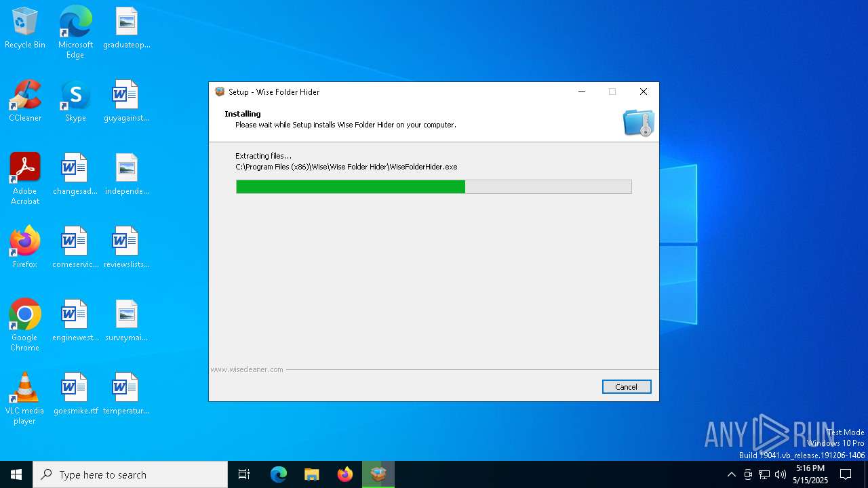Select the enginewest... Word document

tap(75, 321)
